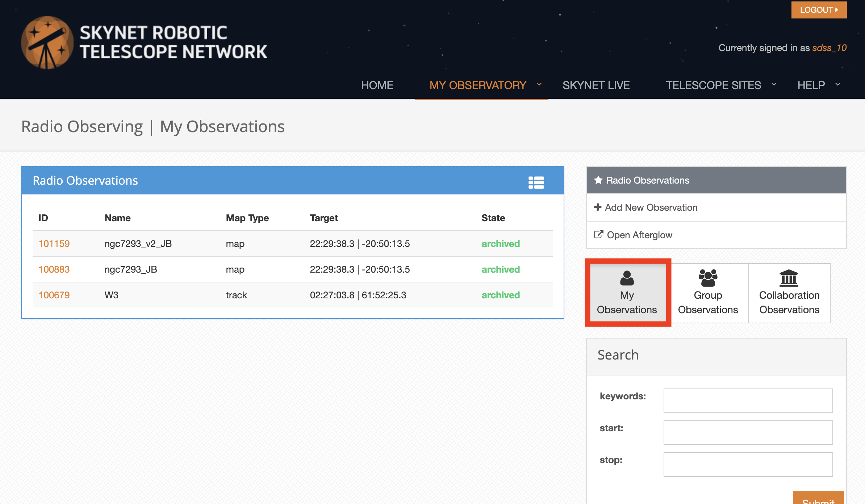Screen dimensions: 865x504
Task: Click the ngc7293_v2_JB observation name
Action: coord(138,244)
